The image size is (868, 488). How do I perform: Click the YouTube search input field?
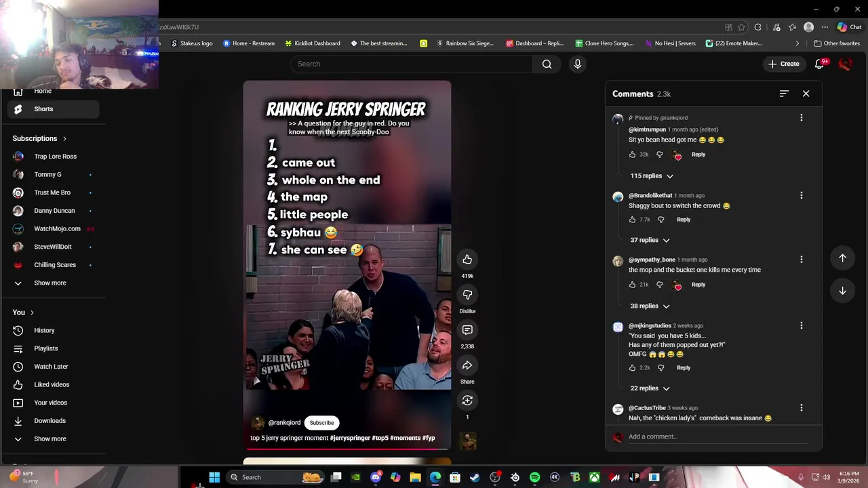412,64
